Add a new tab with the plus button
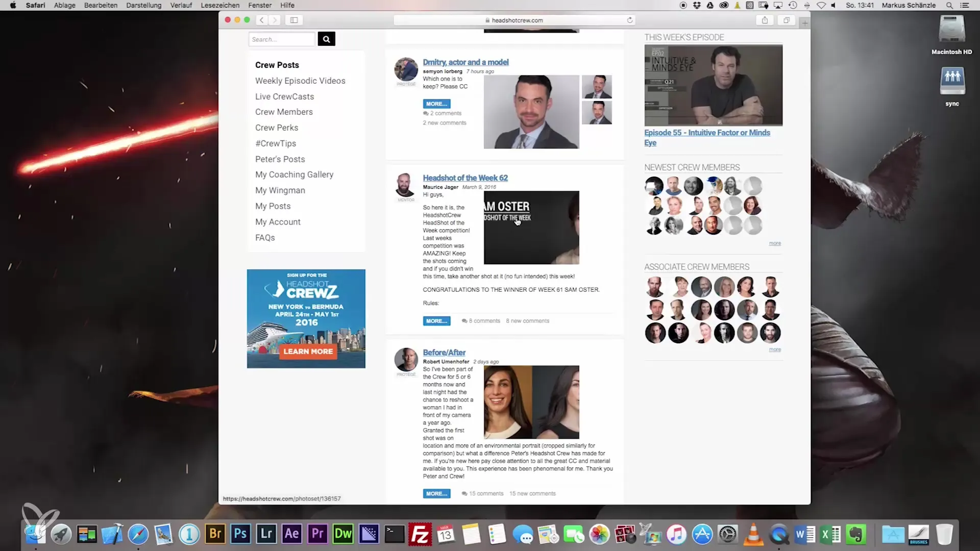This screenshot has width=980, height=551. point(805,23)
